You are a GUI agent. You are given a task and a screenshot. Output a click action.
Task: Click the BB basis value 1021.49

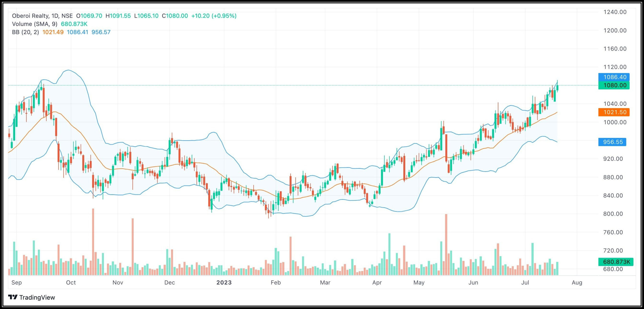click(x=53, y=32)
